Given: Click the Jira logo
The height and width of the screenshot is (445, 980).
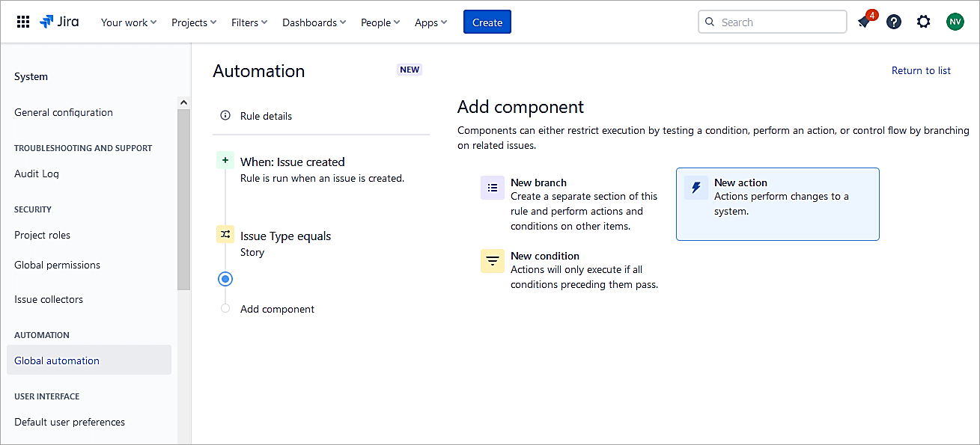Looking at the screenshot, I should [59, 22].
